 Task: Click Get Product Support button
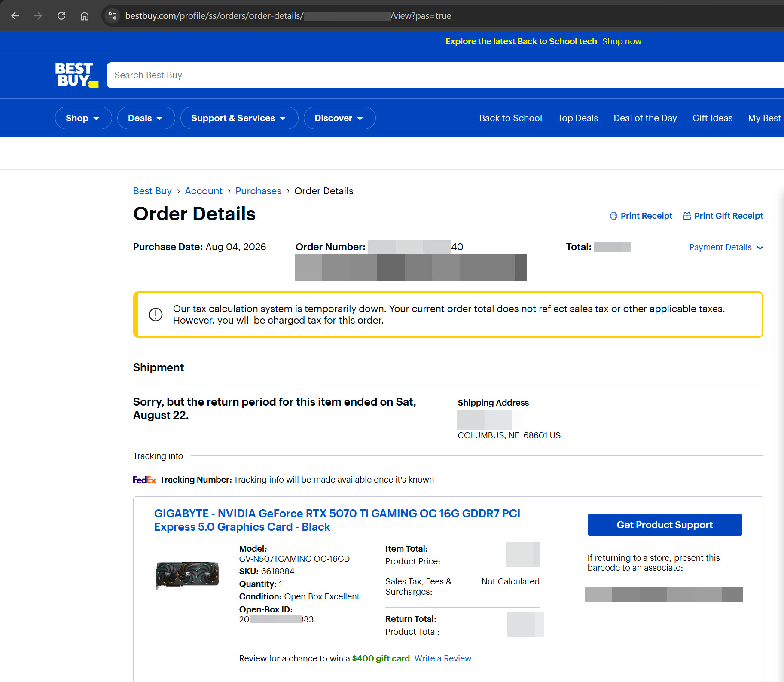(x=665, y=525)
